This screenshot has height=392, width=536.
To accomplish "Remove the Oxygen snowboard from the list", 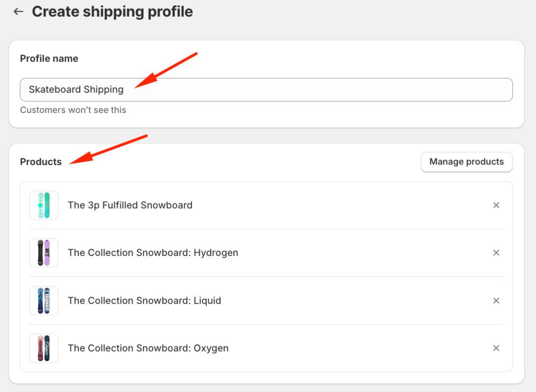I will click(x=496, y=348).
